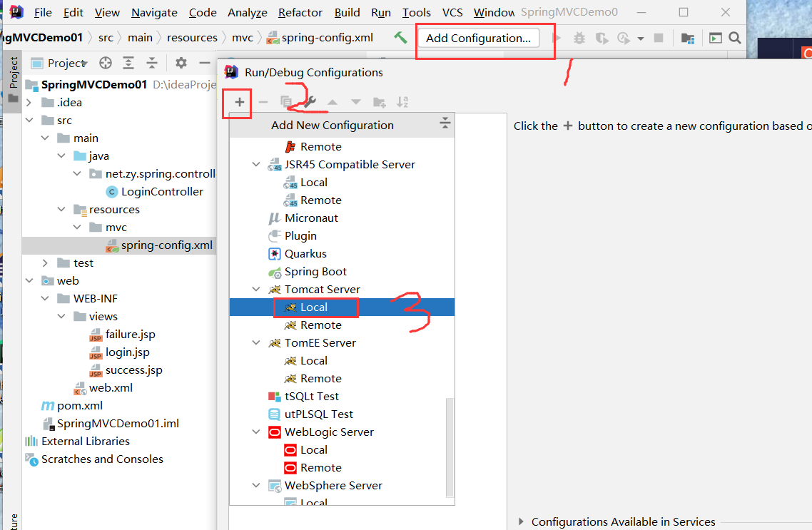Screen dimensions: 812x530
Task: Collapse the src folder
Action: (29, 120)
